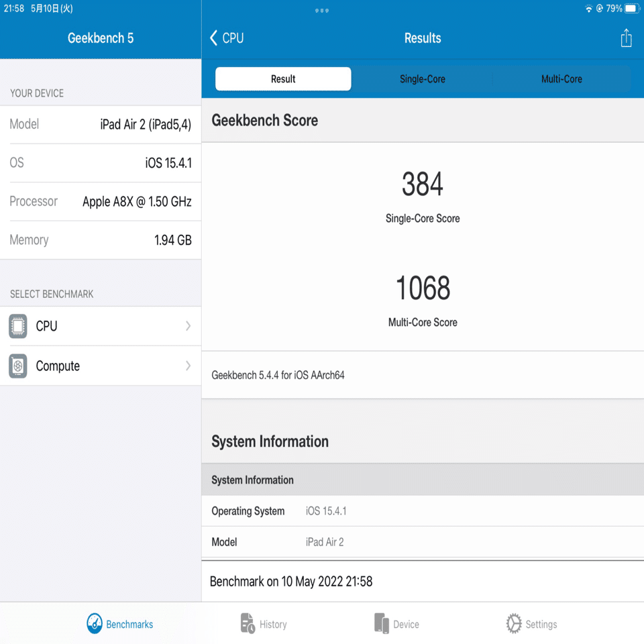This screenshot has width=644, height=644.
Task: Tap the "Single-Core Score" label
Action: click(x=423, y=219)
